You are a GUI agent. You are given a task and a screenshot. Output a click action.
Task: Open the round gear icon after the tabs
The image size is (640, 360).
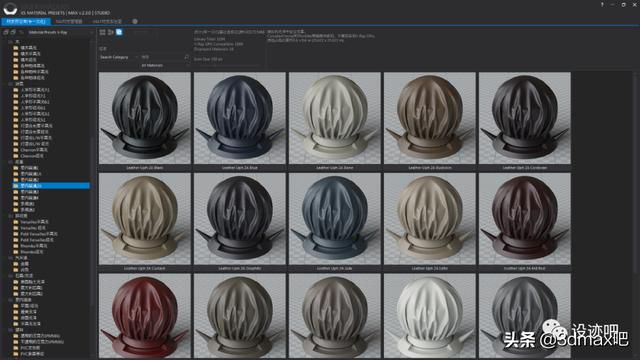pyautogui.click(x=135, y=21)
